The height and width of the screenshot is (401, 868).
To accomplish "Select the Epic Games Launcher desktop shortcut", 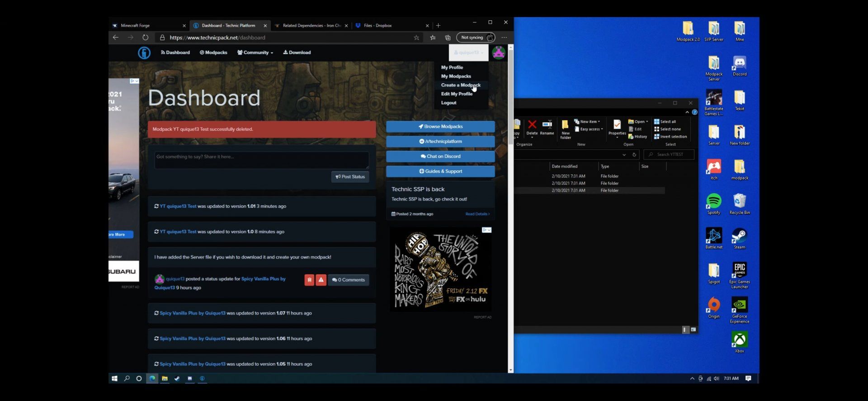I will click(x=740, y=275).
